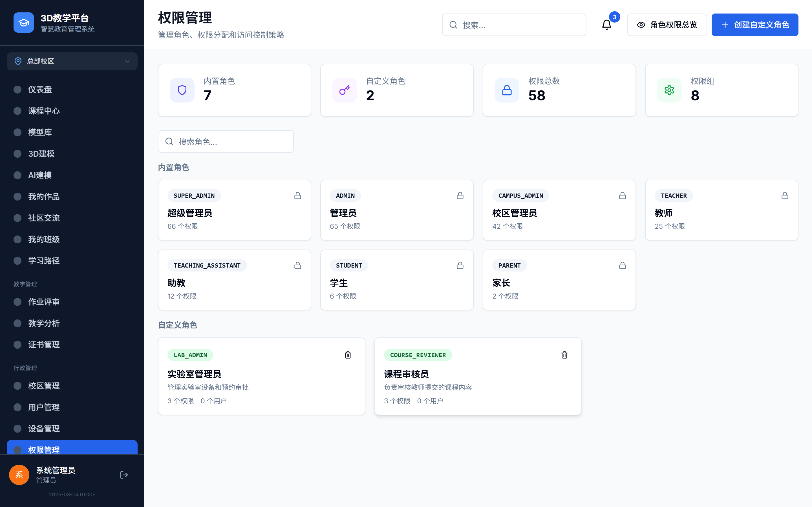Click the location pin in campus selector

18,61
